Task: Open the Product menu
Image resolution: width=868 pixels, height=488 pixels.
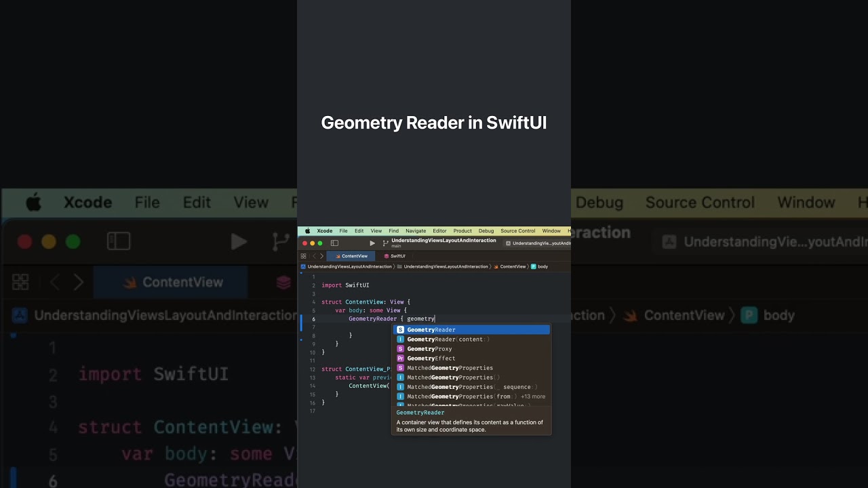Action: [x=462, y=231]
